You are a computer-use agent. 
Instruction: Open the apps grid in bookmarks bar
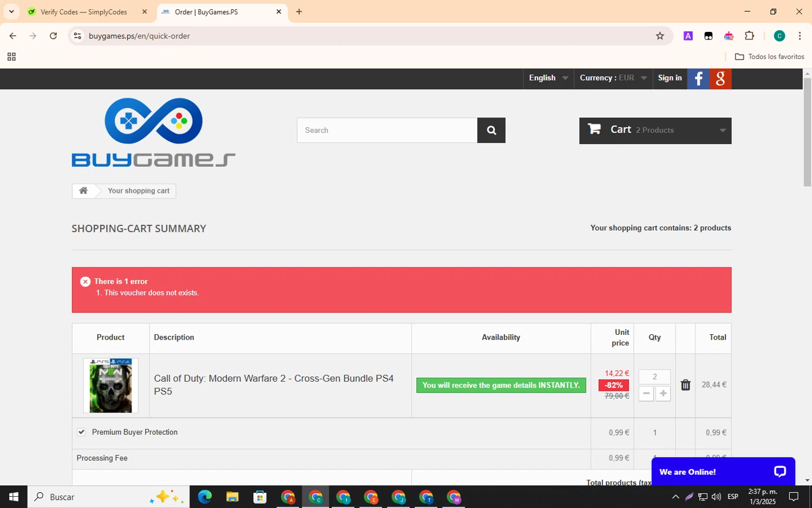click(11, 57)
